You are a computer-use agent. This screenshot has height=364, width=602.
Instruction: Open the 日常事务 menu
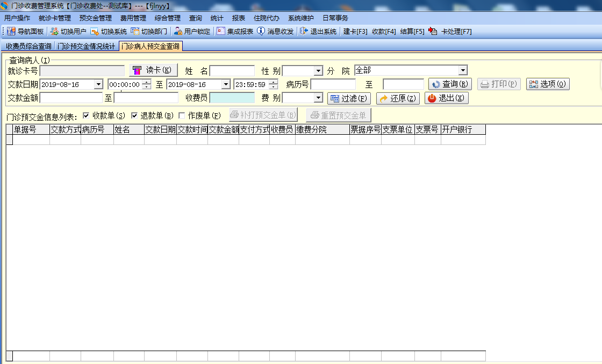coord(335,18)
